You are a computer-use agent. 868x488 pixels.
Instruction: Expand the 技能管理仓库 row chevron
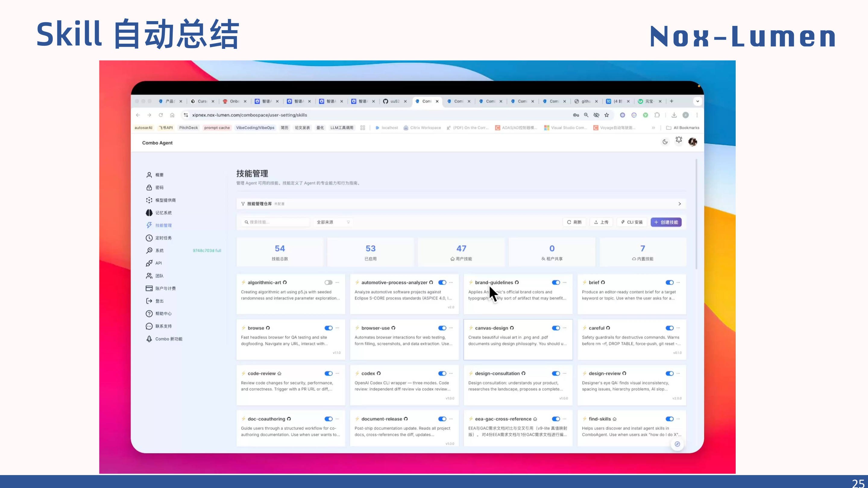pyautogui.click(x=680, y=204)
